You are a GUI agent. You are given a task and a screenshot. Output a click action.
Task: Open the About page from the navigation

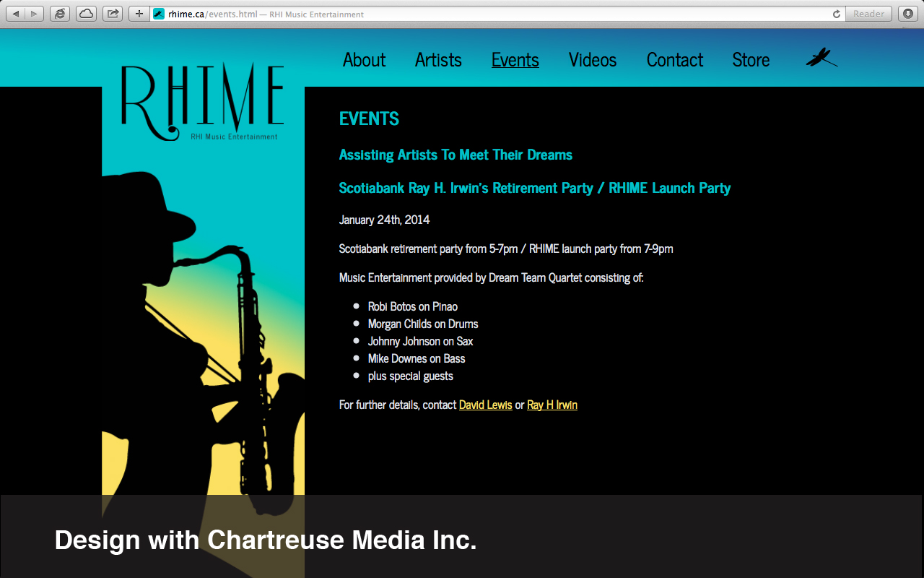364,60
